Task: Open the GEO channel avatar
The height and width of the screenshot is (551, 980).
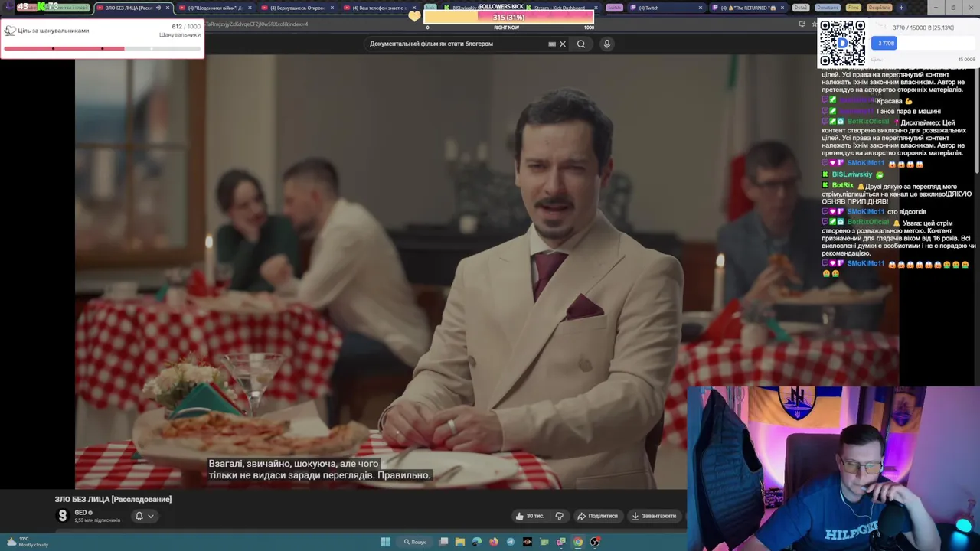Action: (63, 516)
